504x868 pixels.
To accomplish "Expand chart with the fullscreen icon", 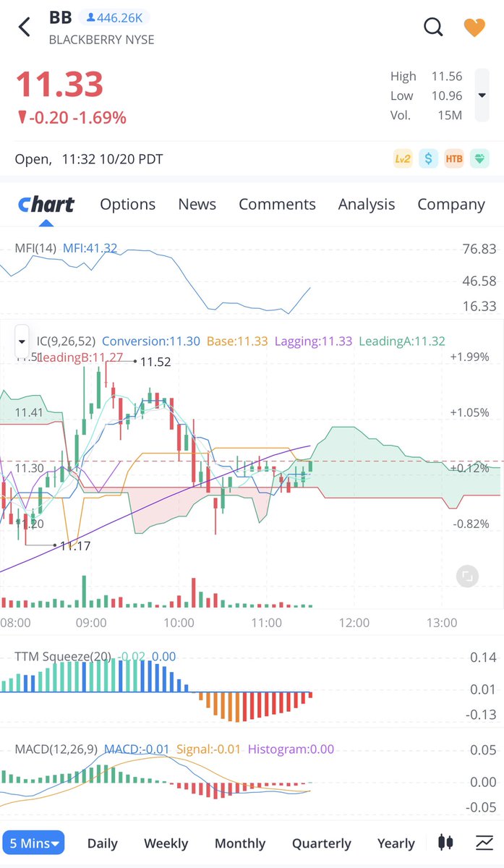I will [467, 576].
